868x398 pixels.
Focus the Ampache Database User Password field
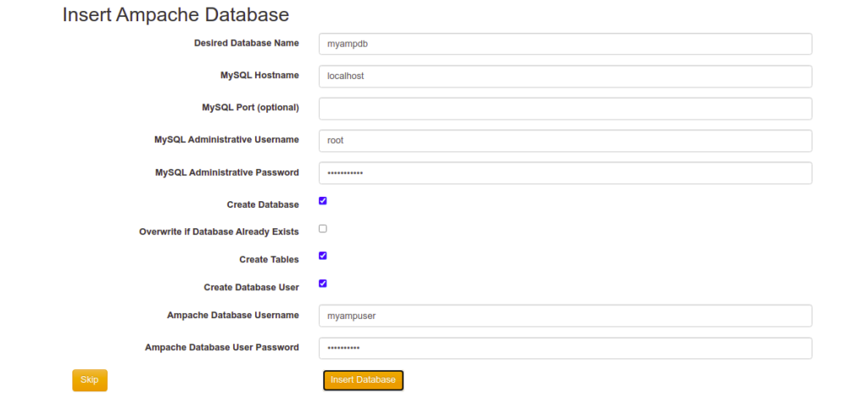[x=565, y=348]
